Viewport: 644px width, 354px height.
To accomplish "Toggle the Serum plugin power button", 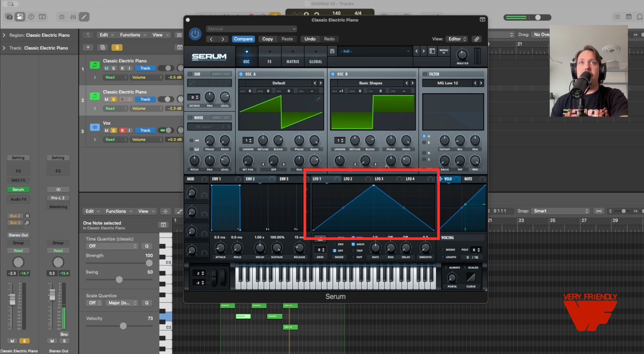I will pos(195,34).
